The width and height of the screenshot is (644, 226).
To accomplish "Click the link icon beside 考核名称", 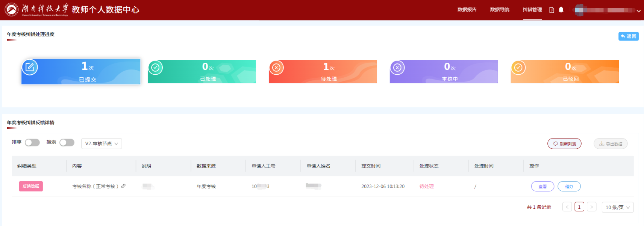I will click(x=123, y=186).
